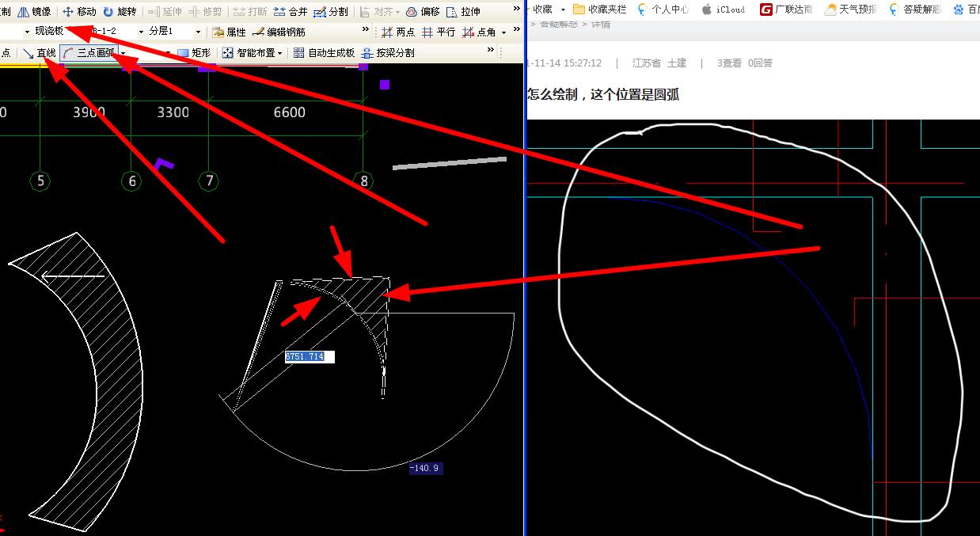
Task: Click the 6600 grid dimension text
Action: 290,112
